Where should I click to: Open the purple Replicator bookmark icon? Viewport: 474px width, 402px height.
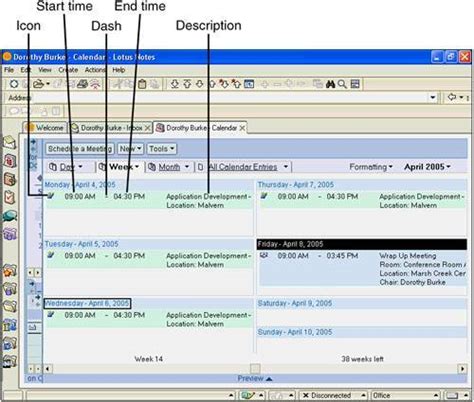(10, 233)
